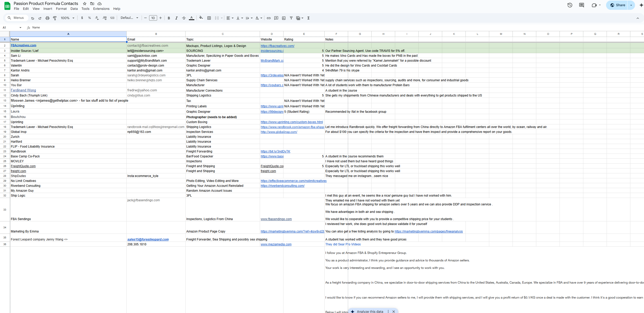Click the Print icon
This screenshot has height=313, width=644.
tap(47, 18)
